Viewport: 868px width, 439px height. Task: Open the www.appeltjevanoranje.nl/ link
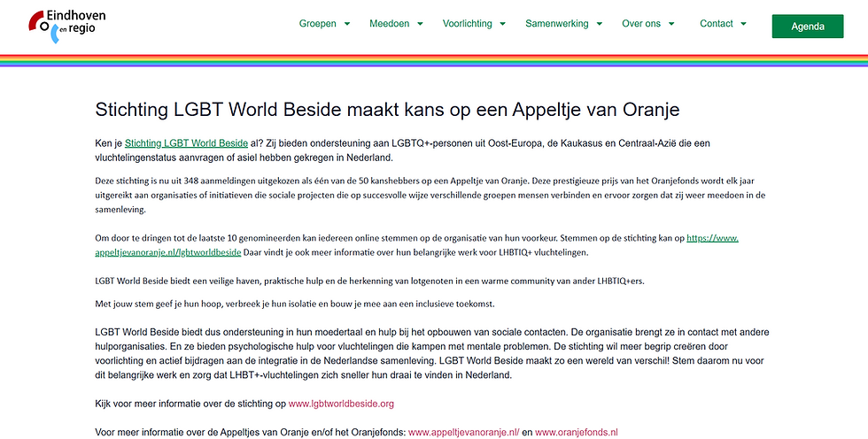pos(464,433)
